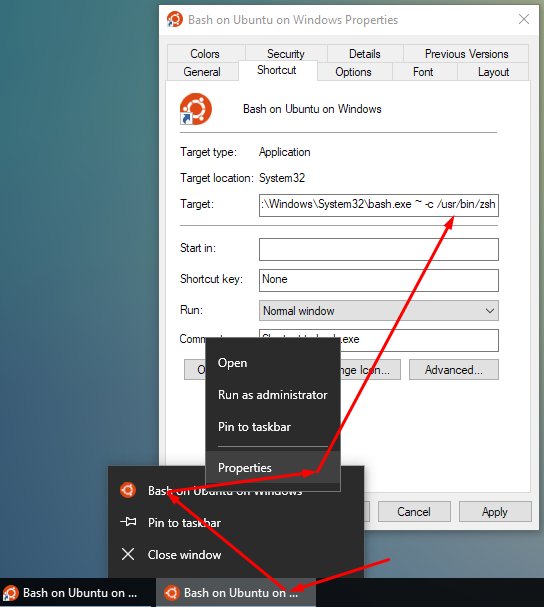
Task: Open the Options tab
Action: click(354, 72)
